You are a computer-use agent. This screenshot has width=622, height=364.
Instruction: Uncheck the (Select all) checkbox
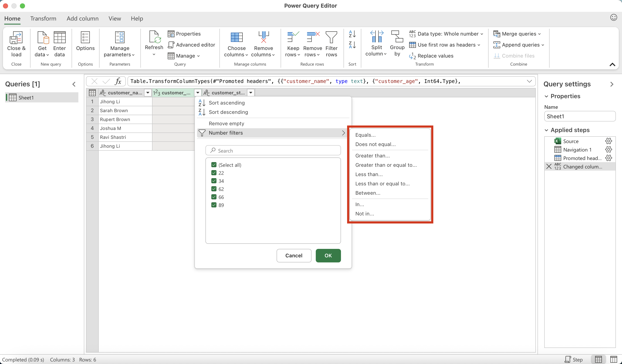pyautogui.click(x=214, y=165)
